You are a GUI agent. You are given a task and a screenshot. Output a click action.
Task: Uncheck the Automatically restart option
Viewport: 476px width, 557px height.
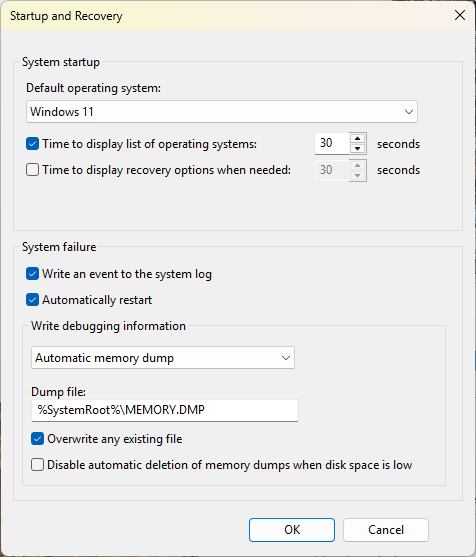click(32, 300)
